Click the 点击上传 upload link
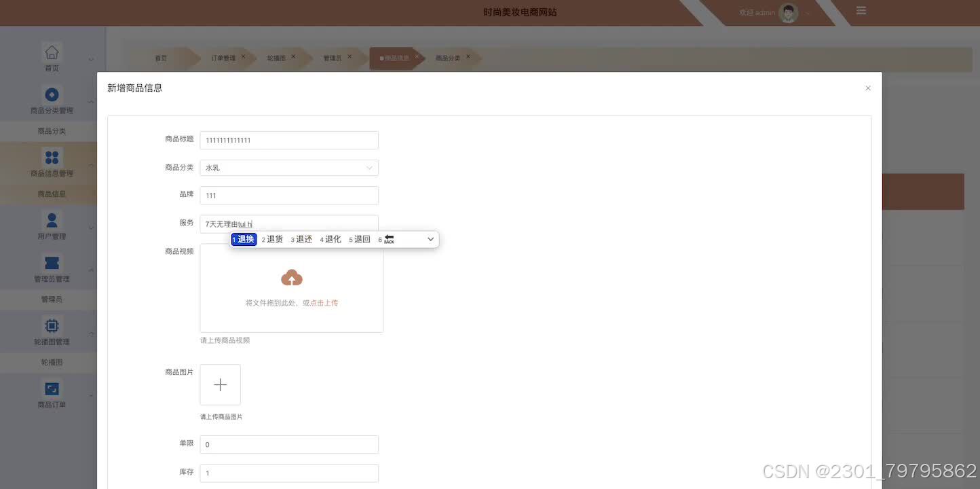980x489 pixels. 324,303
